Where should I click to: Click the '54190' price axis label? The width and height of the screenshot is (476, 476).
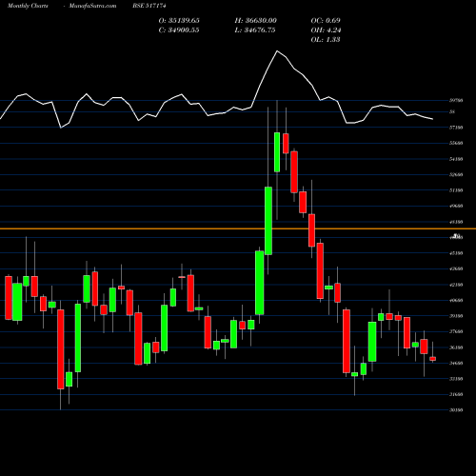[456, 159]
